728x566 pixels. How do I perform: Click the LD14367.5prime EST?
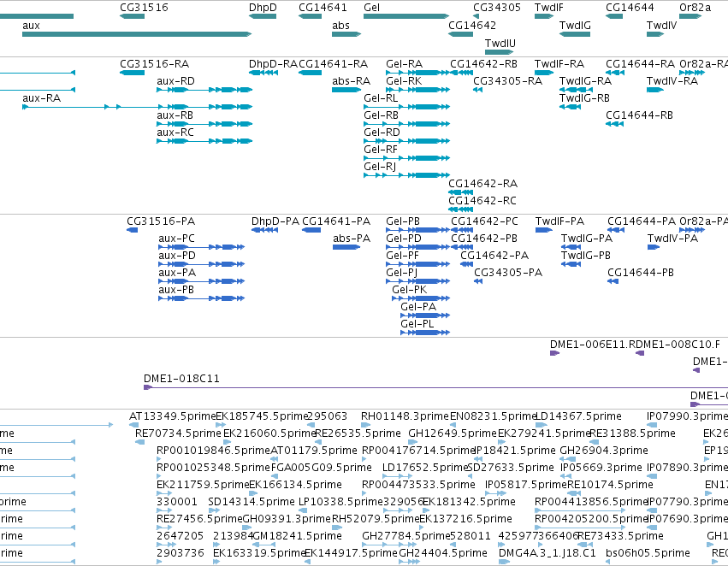pyautogui.click(x=542, y=425)
